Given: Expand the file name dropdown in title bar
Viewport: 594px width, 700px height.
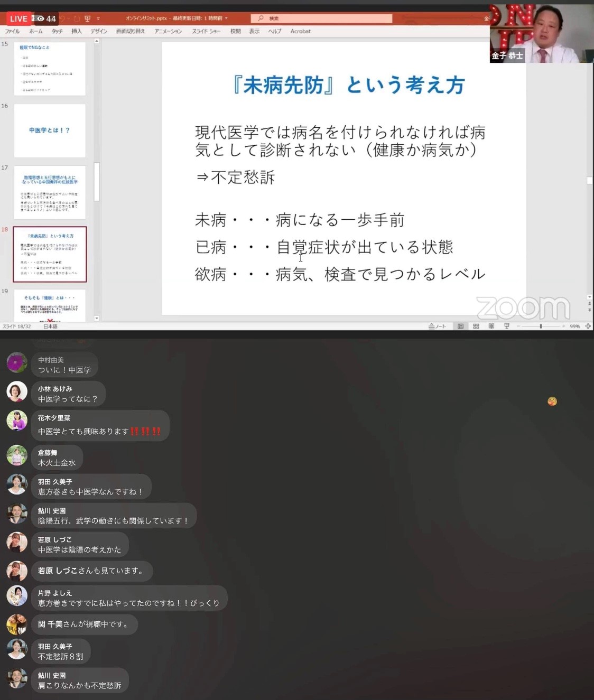Looking at the screenshot, I should (x=226, y=18).
